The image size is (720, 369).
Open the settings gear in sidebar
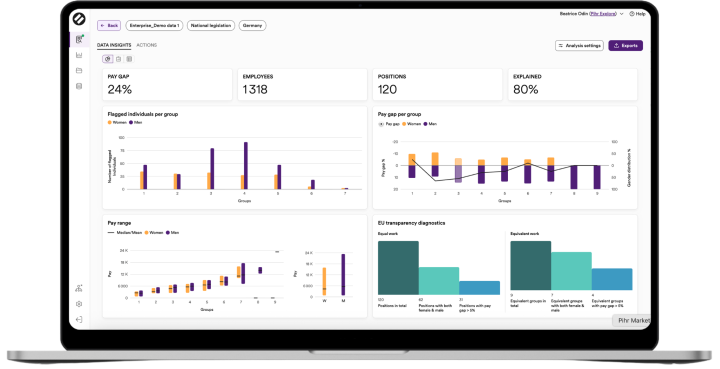(x=79, y=304)
